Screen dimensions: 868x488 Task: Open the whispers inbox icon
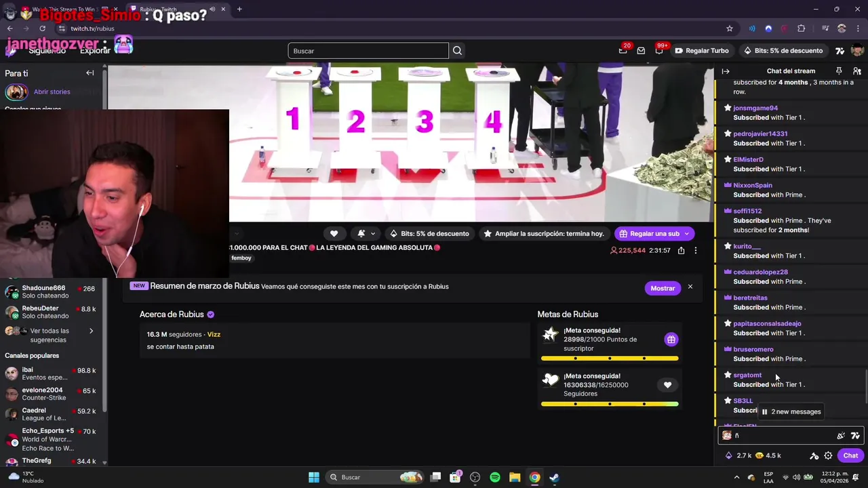(641, 51)
